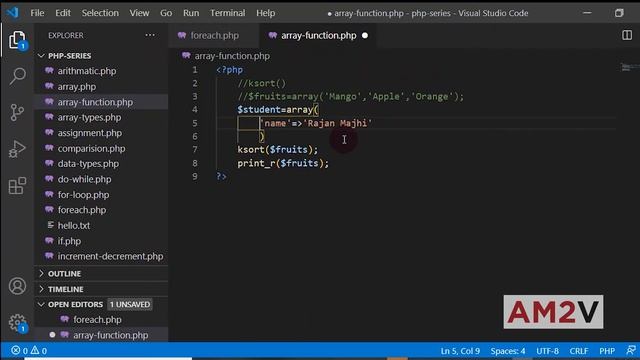The image size is (640, 360).
Task: Open the Run menu
Action: point(191,13)
